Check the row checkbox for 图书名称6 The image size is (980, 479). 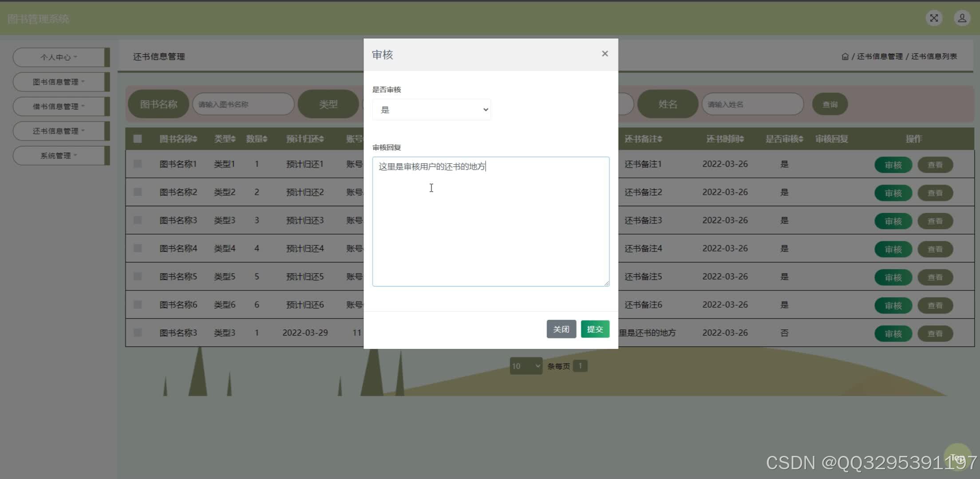[x=138, y=305]
